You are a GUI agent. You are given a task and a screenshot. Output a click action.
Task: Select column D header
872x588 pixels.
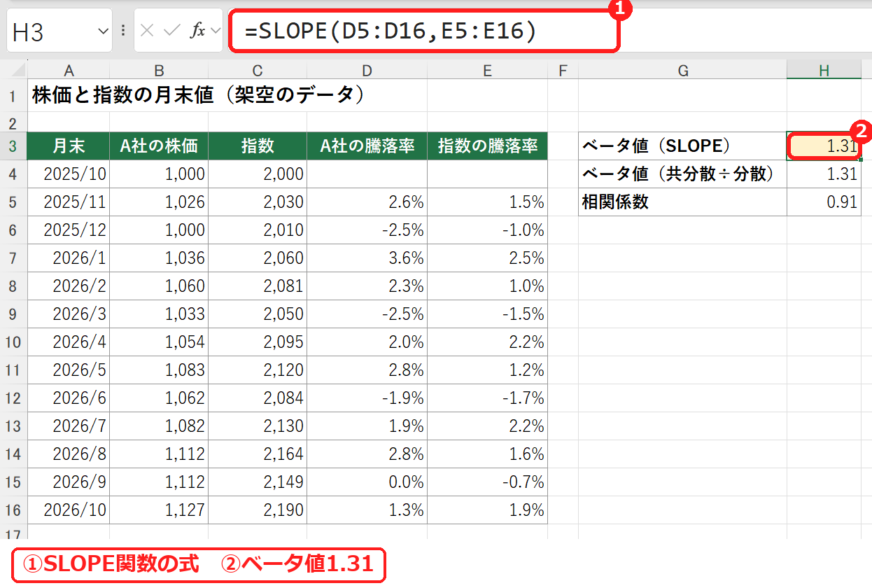click(367, 70)
